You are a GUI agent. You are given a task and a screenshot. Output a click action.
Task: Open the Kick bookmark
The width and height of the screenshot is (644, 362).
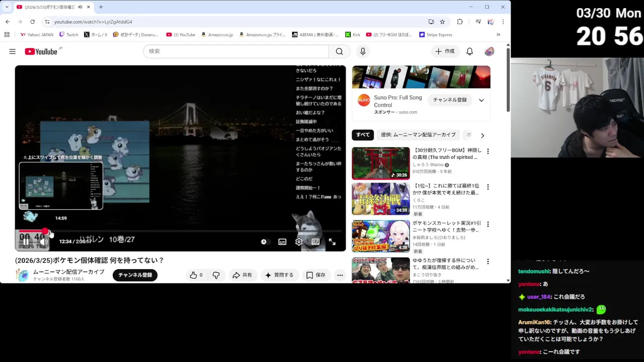click(x=353, y=35)
